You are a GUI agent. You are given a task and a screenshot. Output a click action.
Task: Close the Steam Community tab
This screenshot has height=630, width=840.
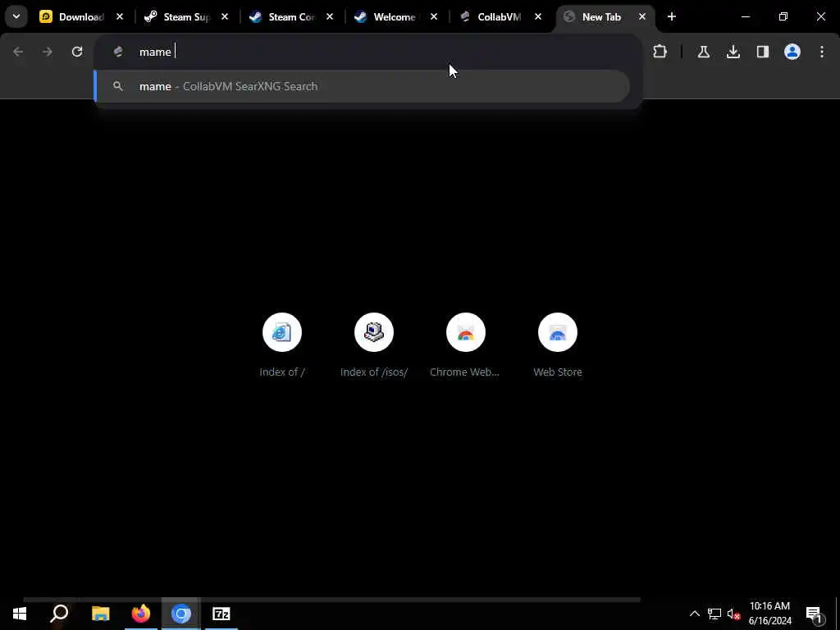point(330,16)
